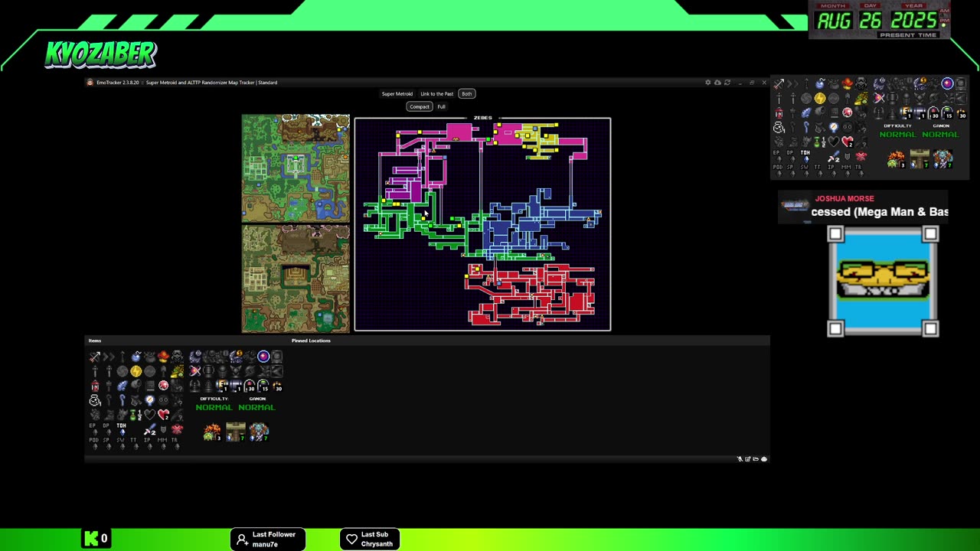980x551 pixels.
Task: Click the Ganon crystal requirement counter 7
Action: tap(260, 432)
